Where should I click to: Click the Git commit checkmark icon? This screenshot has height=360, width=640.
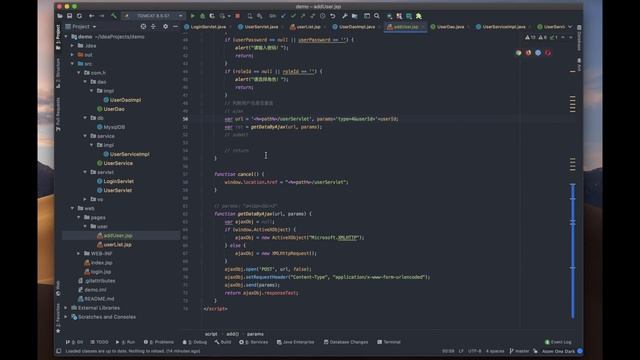pos(293,16)
